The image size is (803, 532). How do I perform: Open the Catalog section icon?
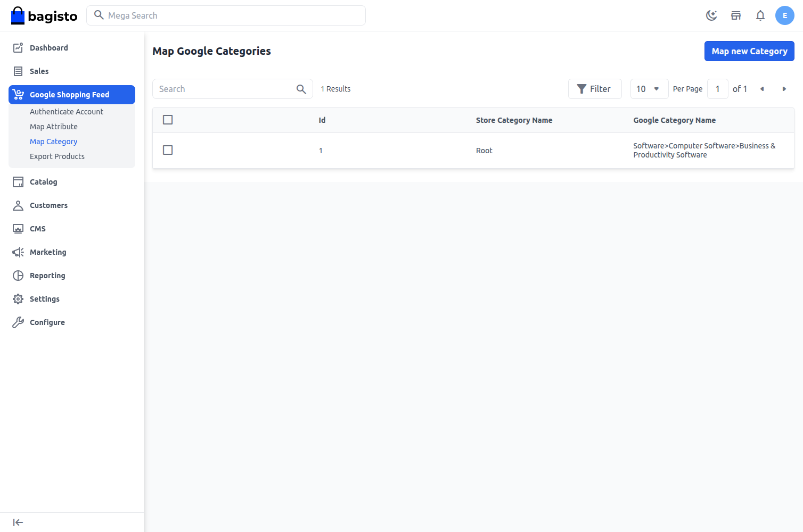pyautogui.click(x=18, y=181)
